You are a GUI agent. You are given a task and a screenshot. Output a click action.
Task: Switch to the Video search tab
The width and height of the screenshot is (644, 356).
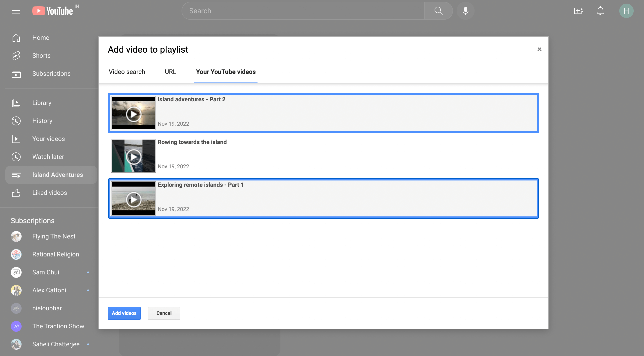click(127, 72)
